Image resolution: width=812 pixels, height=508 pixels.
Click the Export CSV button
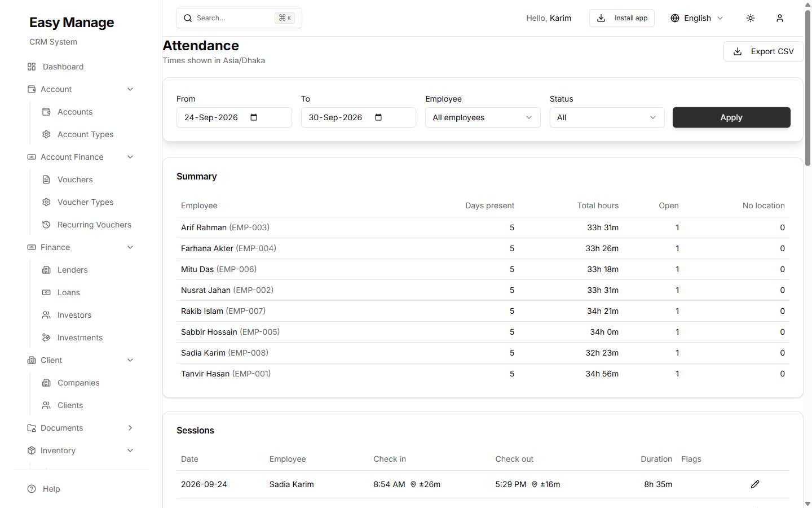tap(764, 51)
